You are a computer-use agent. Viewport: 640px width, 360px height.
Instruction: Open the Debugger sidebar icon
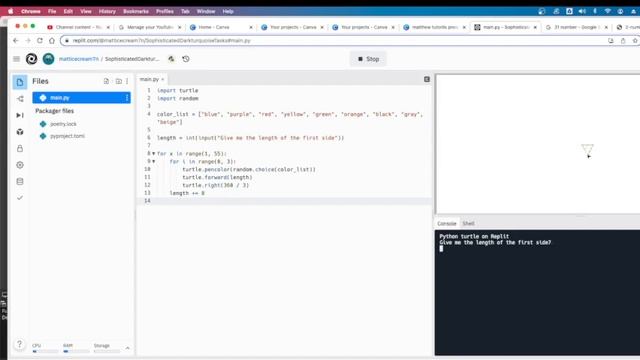[x=20, y=115]
